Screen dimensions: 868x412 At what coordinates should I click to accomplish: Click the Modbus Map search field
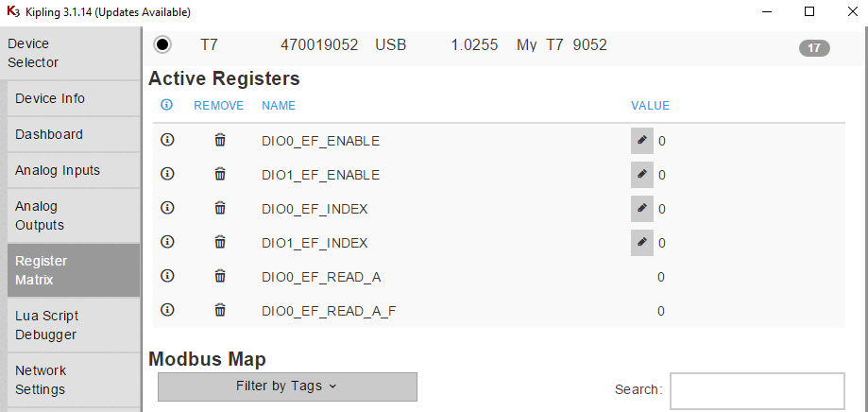coord(757,390)
